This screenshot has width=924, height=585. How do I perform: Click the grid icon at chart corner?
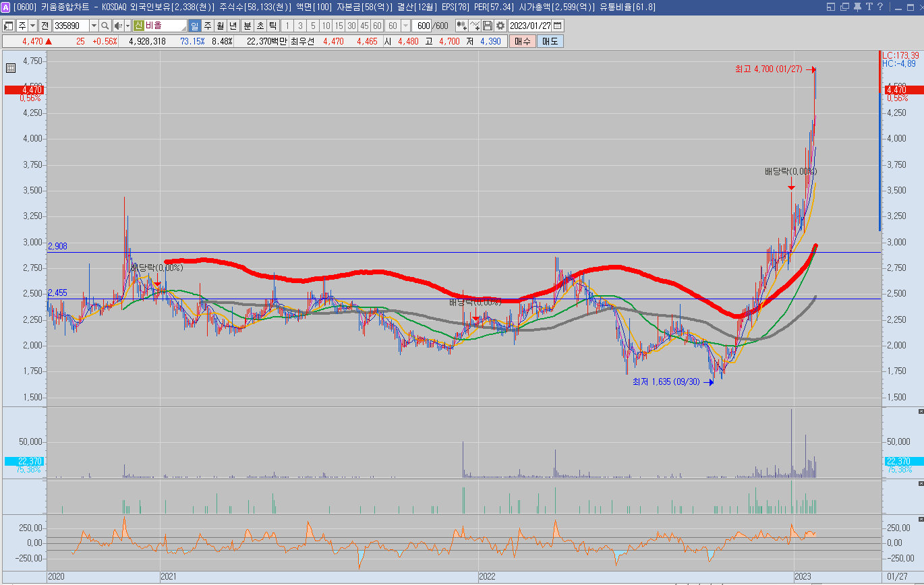pos(11,68)
